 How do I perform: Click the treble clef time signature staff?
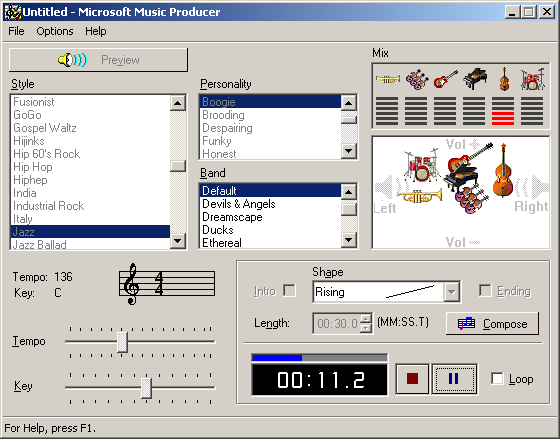pos(167,283)
